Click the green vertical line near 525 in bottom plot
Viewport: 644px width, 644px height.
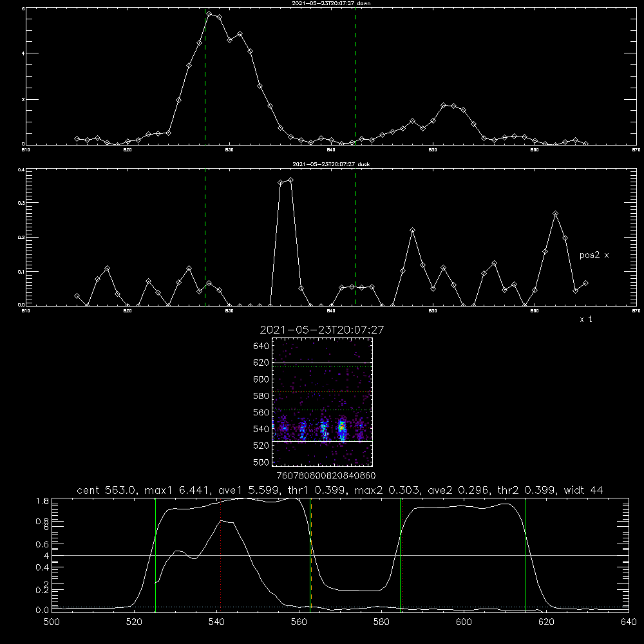155,554
